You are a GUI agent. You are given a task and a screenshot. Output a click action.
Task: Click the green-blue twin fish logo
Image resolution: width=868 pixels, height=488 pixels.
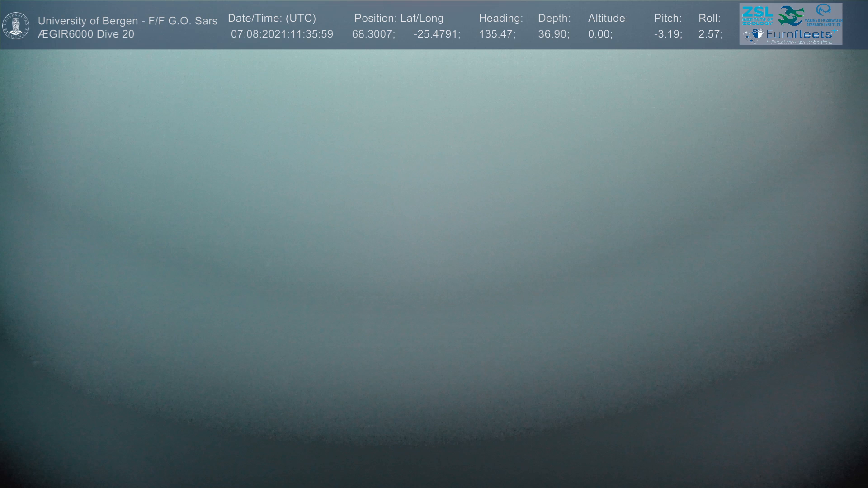coord(790,16)
